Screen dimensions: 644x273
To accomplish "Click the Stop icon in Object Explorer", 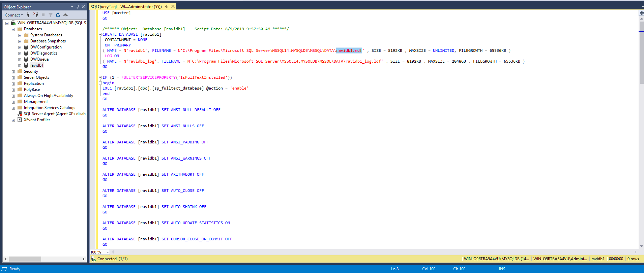I will pos(43,15).
